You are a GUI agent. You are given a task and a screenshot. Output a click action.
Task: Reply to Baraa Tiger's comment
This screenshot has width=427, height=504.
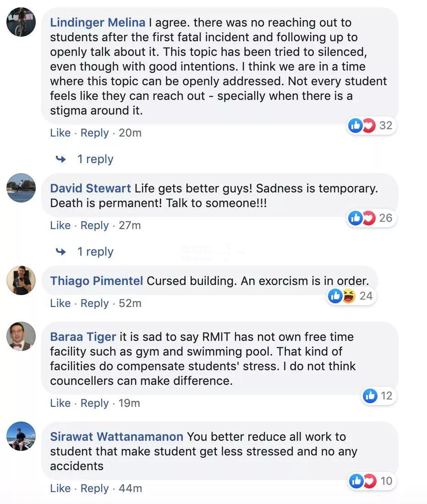pyautogui.click(x=95, y=403)
